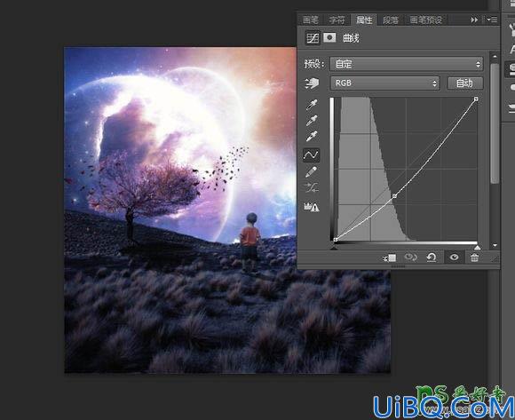Click the view previous state icon
515x420 pixels.
(x=410, y=258)
